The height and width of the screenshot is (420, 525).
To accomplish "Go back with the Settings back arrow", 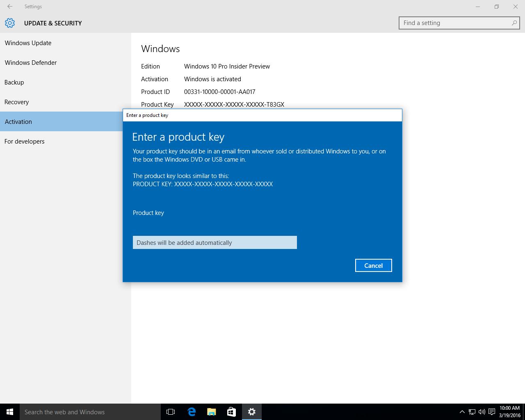I will coord(10,7).
